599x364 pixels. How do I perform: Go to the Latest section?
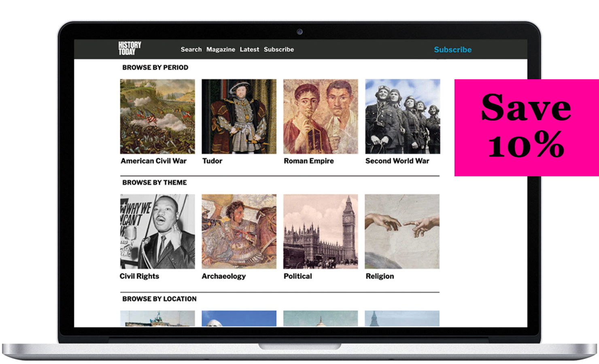click(x=249, y=49)
